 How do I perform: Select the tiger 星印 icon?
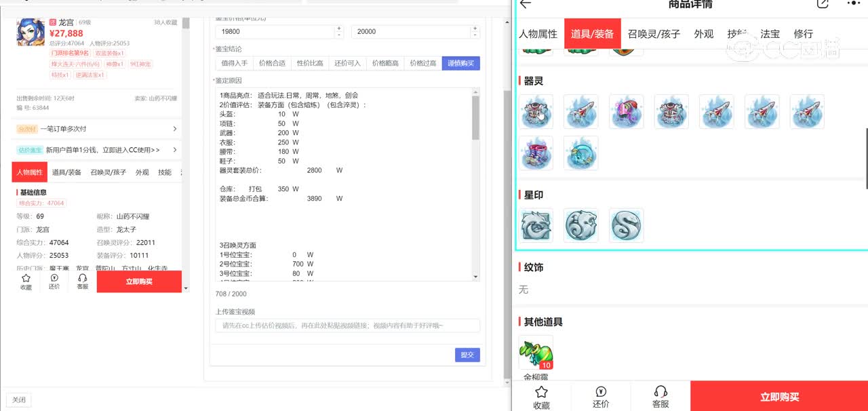coord(580,225)
